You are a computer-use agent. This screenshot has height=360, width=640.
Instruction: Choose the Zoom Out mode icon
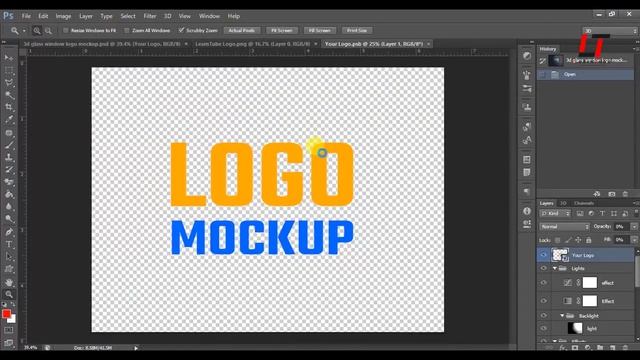[48, 30]
